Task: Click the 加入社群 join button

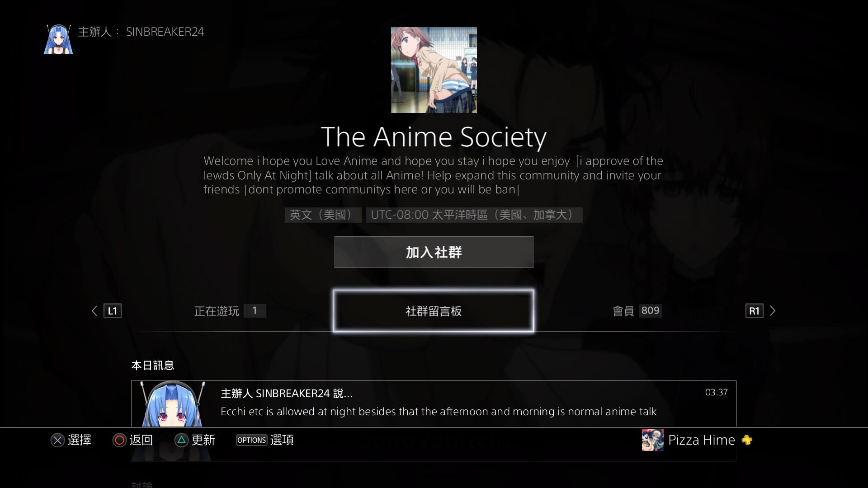Action: click(434, 252)
